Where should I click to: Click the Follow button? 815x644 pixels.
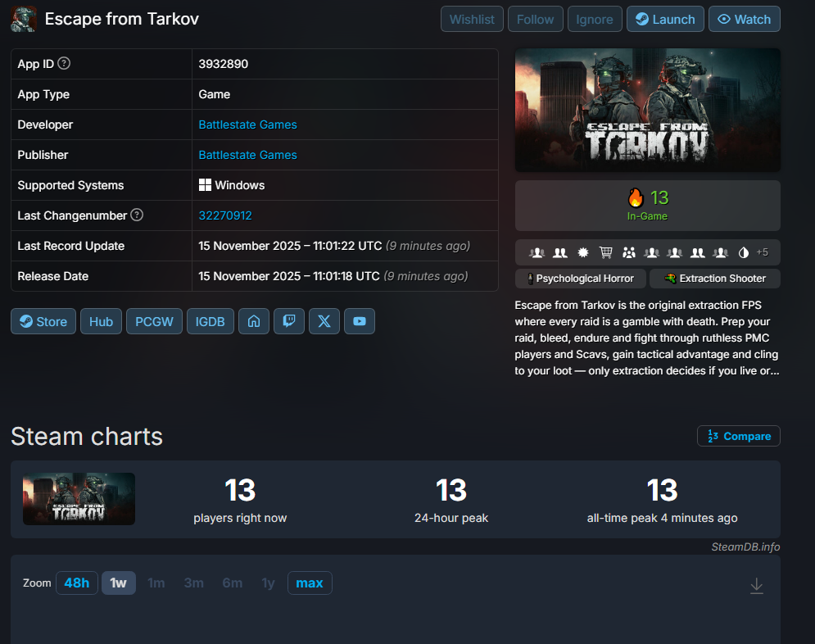coord(536,19)
